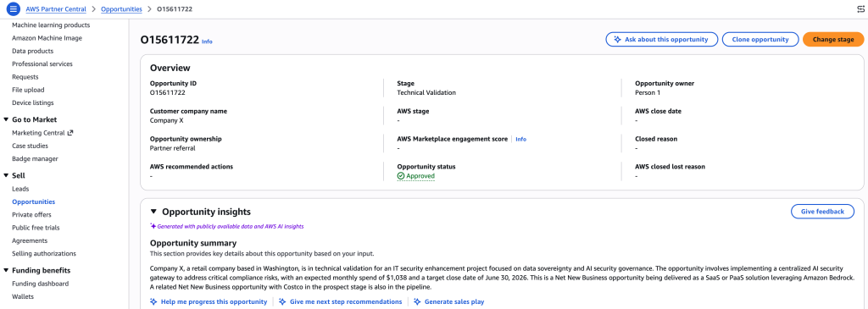Open Requests sidebar item
The height and width of the screenshot is (309, 868).
25,77
